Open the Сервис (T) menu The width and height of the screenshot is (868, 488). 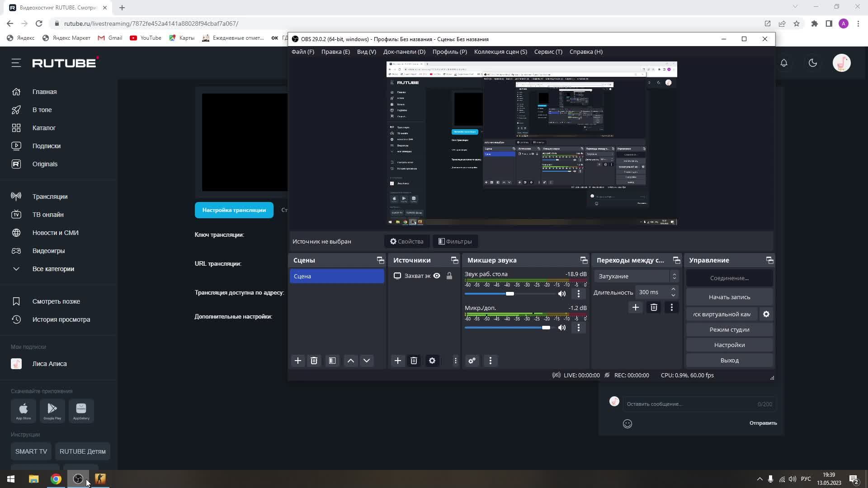548,52
